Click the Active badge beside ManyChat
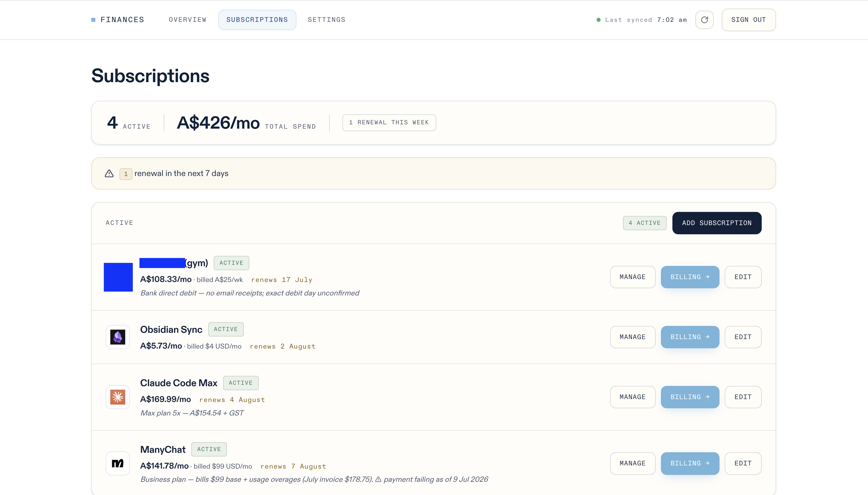The image size is (868, 495). 209,449
